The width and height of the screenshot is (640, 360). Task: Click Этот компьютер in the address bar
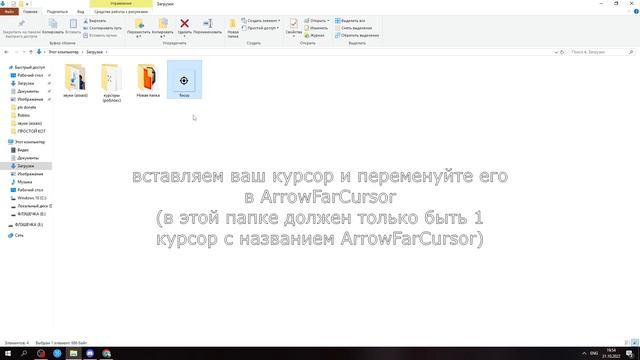tap(64, 52)
